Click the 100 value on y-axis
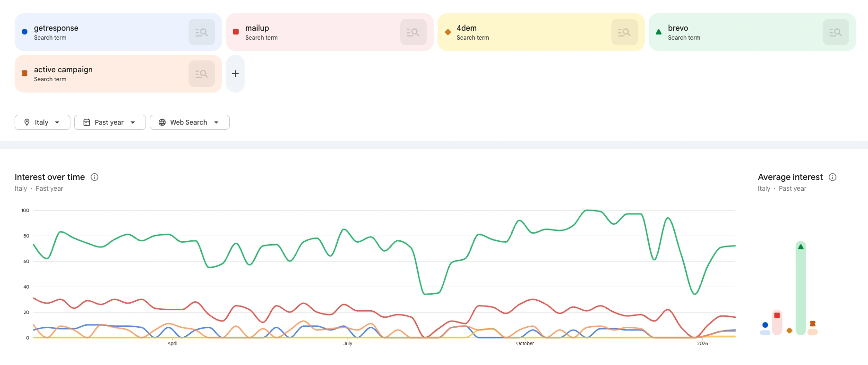The width and height of the screenshot is (868, 365). tap(25, 211)
